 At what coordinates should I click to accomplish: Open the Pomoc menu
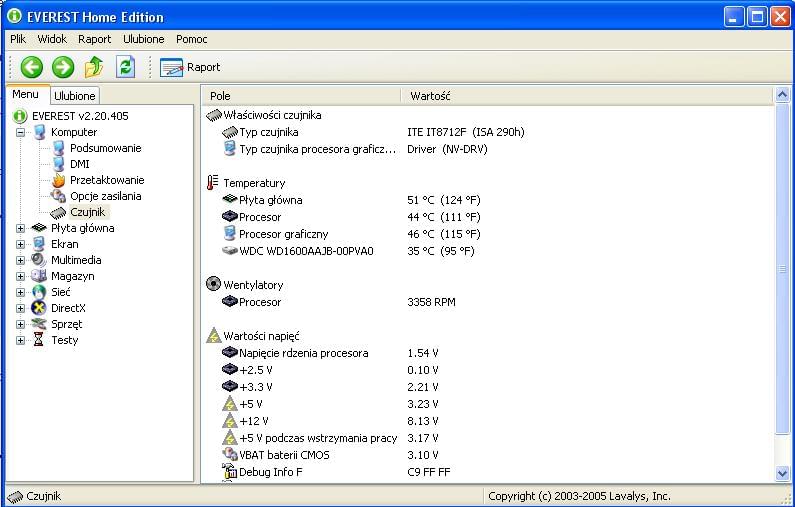click(x=192, y=39)
